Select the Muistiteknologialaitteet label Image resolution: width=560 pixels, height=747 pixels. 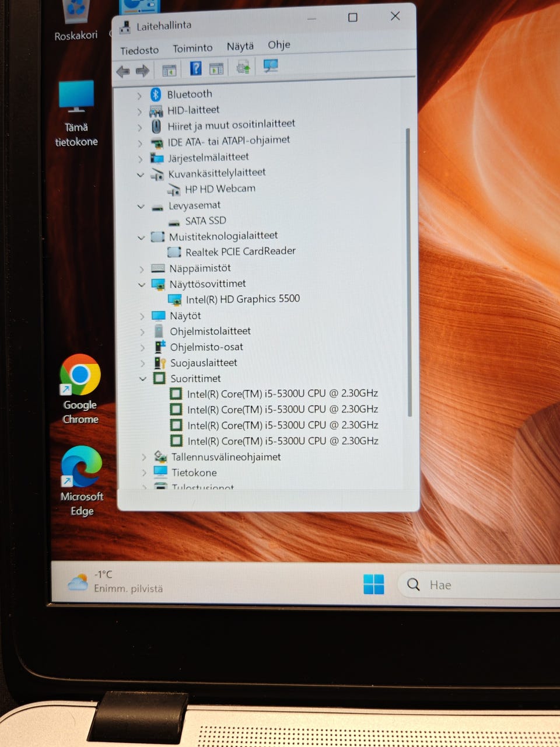(x=223, y=236)
